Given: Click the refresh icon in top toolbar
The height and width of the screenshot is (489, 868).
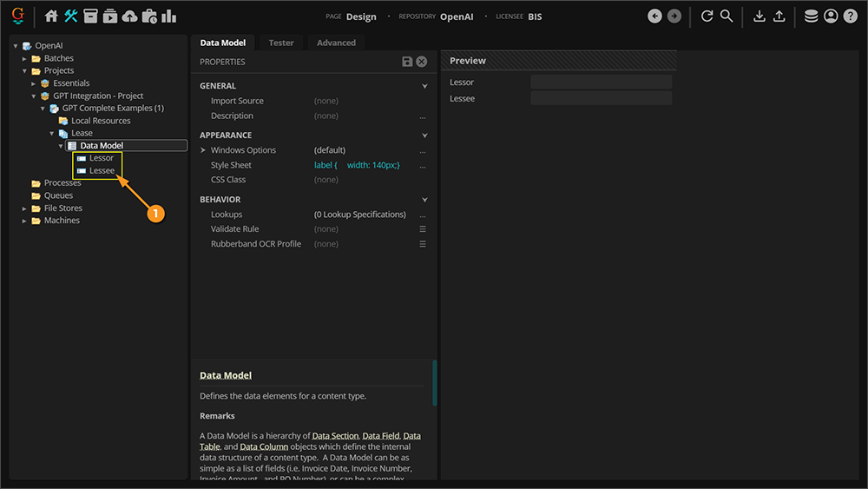Looking at the screenshot, I should click(707, 16).
